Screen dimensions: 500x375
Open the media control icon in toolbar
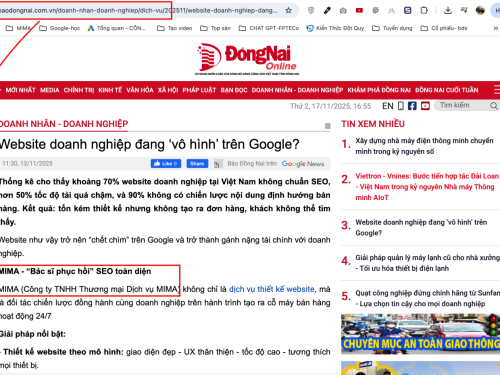click(x=464, y=10)
